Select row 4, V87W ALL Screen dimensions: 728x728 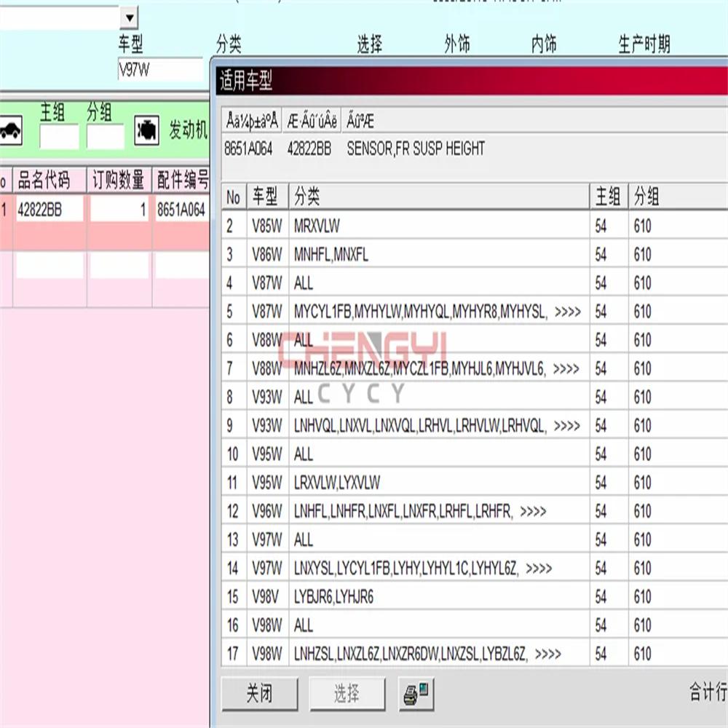pyautogui.click(x=475, y=282)
